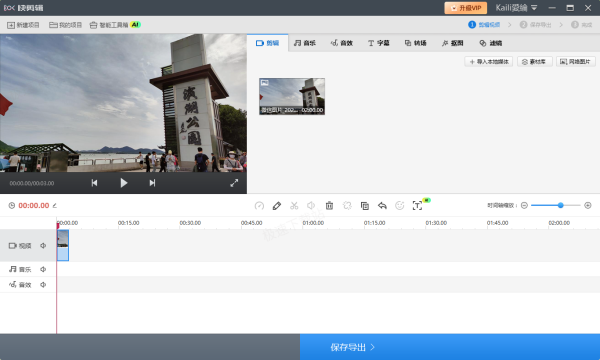Click the blue 保存导出 save export button
The height and width of the screenshot is (360, 600).
pyautogui.click(x=450, y=347)
